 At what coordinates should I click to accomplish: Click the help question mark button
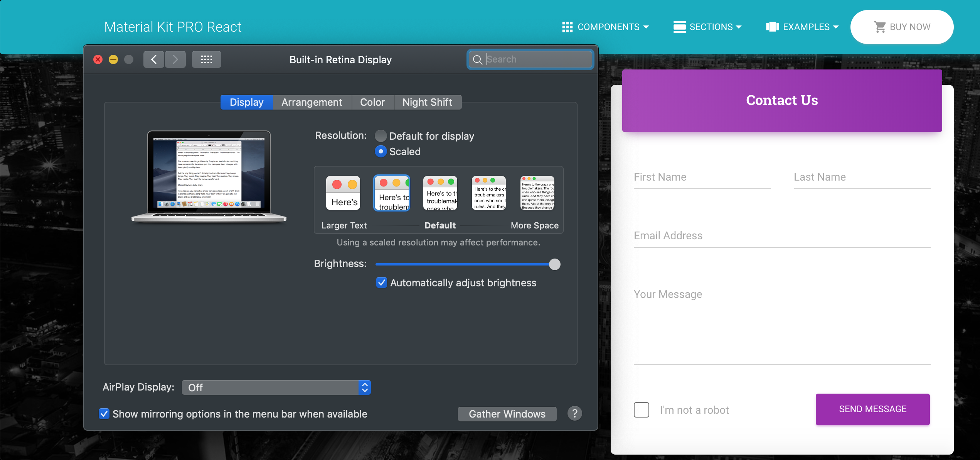(x=574, y=413)
